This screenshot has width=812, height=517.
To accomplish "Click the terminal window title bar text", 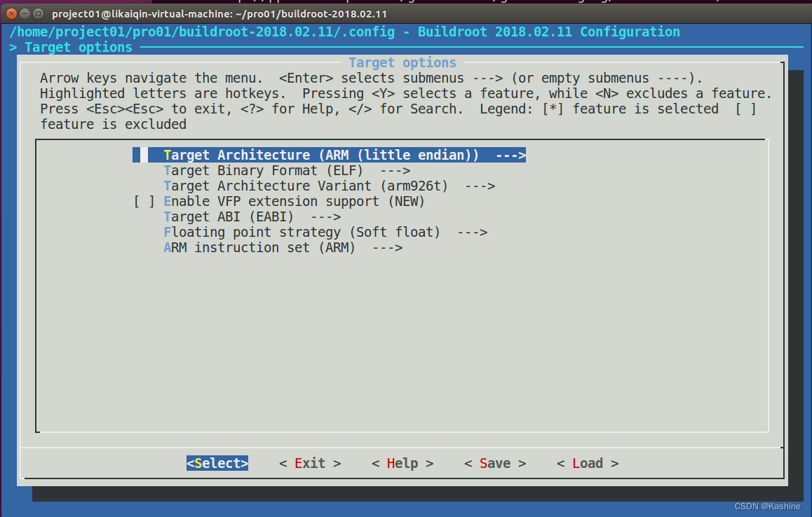I will pyautogui.click(x=219, y=14).
